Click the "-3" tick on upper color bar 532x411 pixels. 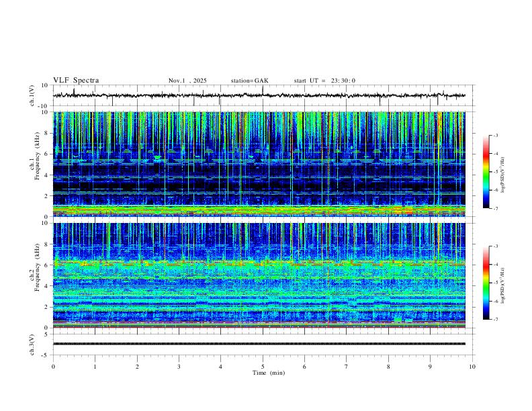point(495,135)
